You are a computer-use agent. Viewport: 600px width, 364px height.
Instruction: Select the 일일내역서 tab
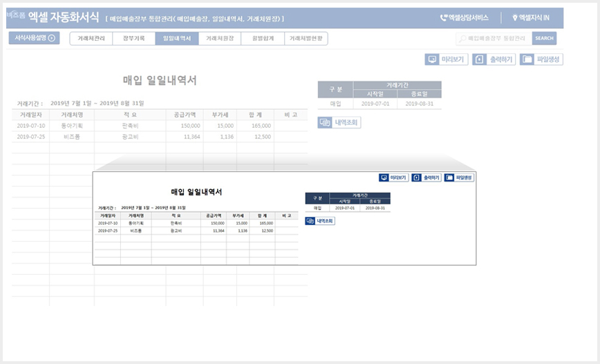coord(177,38)
